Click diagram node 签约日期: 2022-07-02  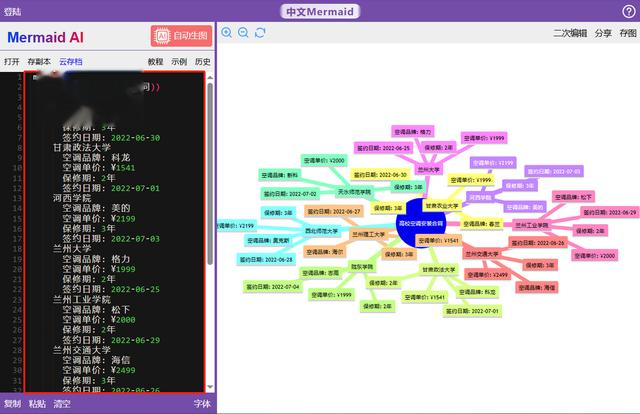click(x=290, y=194)
